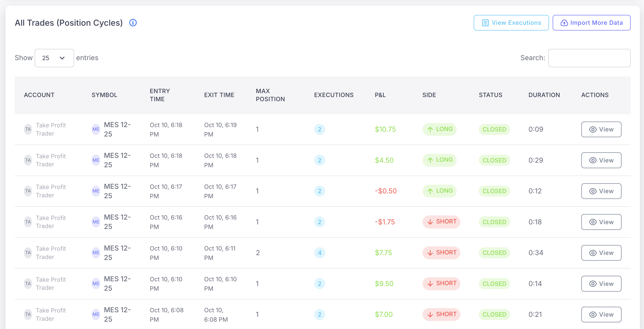
Task: Focus the Search input field
Action: tap(589, 58)
